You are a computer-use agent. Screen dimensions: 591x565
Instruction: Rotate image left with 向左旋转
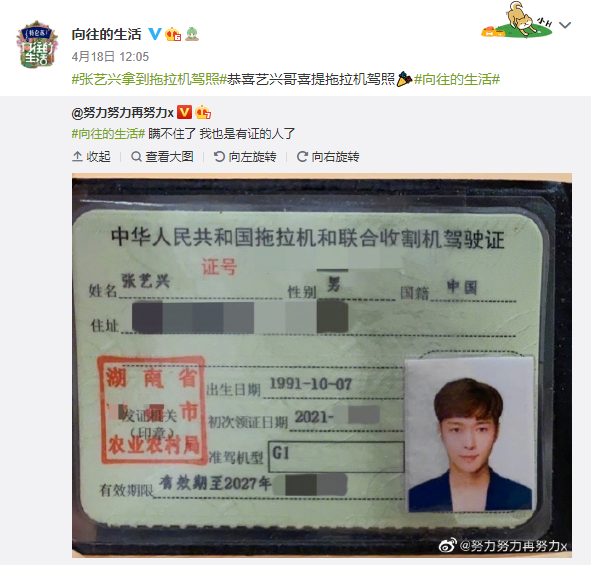point(245,157)
